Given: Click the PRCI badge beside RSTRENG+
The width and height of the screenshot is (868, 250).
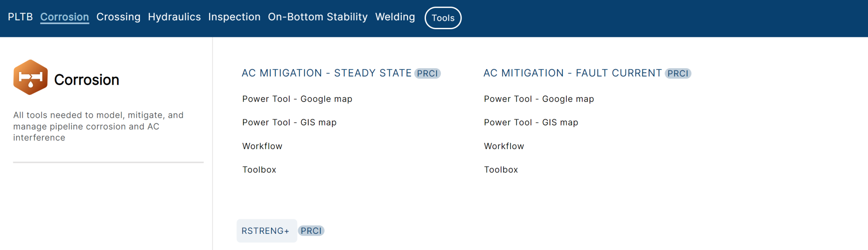Looking at the screenshot, I should (311, 231).
